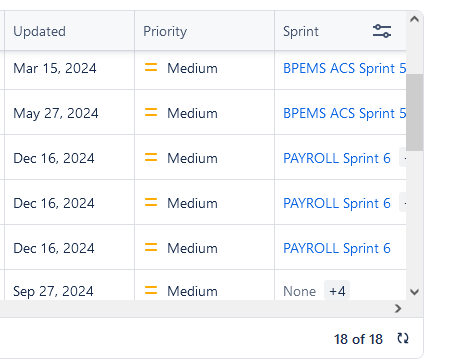Select the Dec 16, 2024 date in second PAYROLL row
Screen dimensions: 449x364
[x=54, y=203]
